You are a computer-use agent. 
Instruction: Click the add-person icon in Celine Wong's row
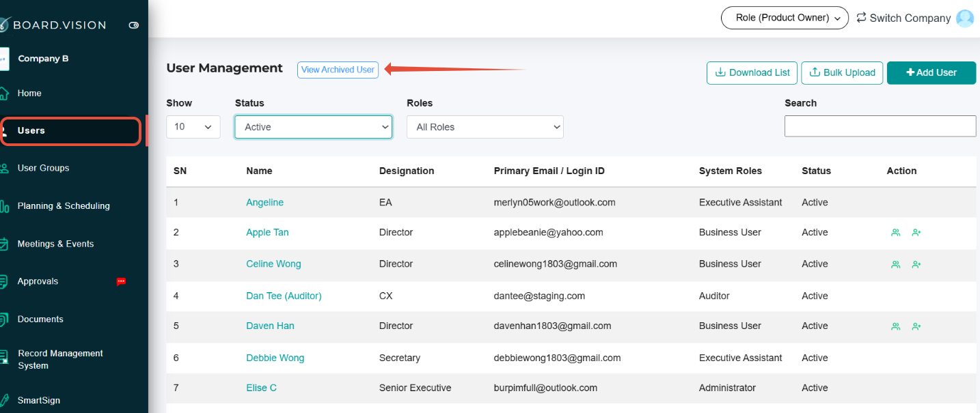[x=916, y=264]
